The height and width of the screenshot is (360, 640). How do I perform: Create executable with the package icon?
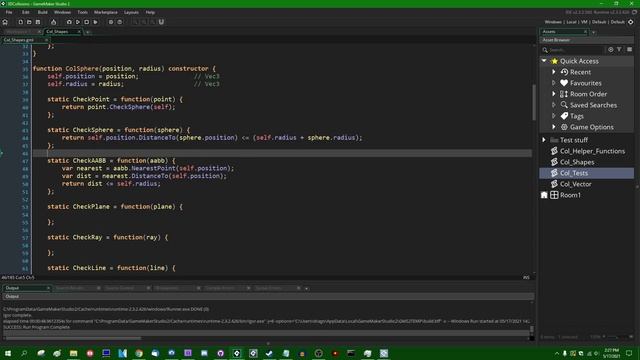53,22
